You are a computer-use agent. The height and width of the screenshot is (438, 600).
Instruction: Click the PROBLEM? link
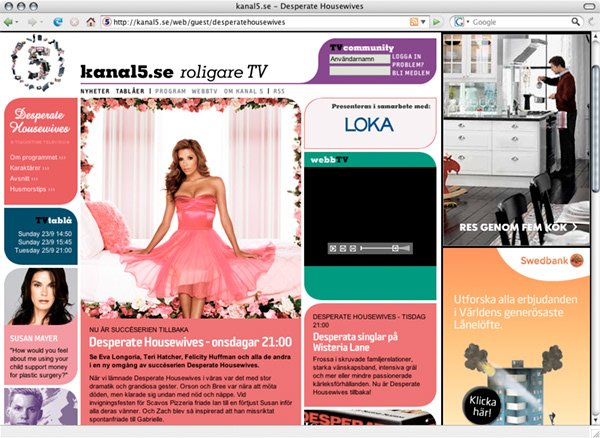[x=408, y=65]
